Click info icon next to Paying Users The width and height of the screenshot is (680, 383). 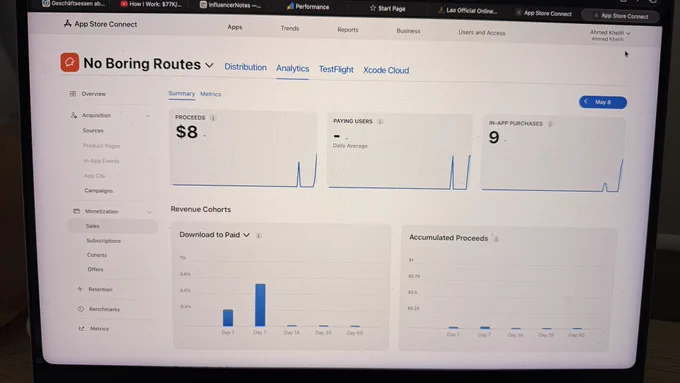pyautogui.click(x=380, y=121)
